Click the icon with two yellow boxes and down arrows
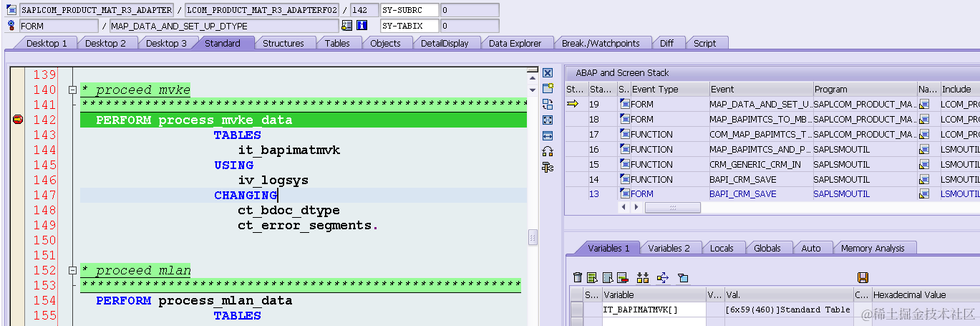The height and width of the screenshot is (326, 980). [x=642, y=277]
